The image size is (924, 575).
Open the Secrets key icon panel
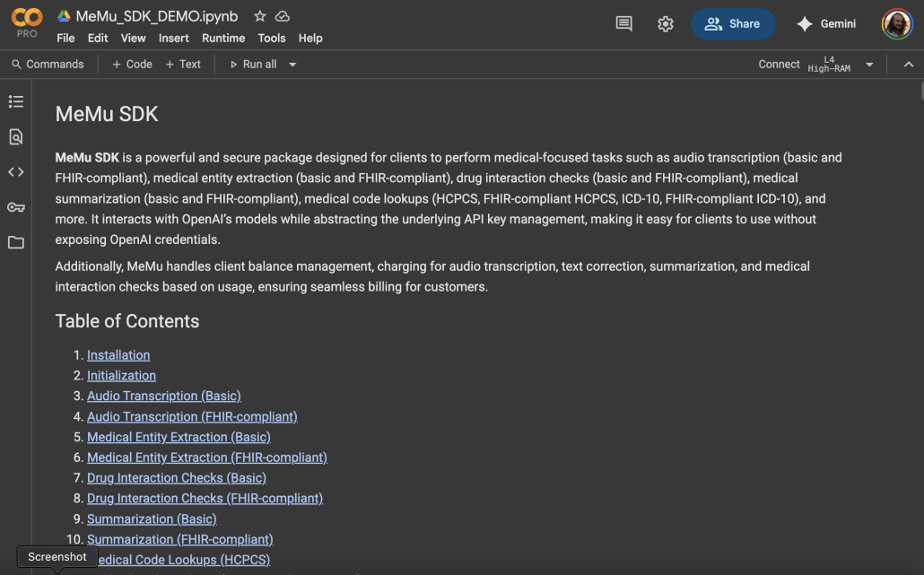coord(15,207)
